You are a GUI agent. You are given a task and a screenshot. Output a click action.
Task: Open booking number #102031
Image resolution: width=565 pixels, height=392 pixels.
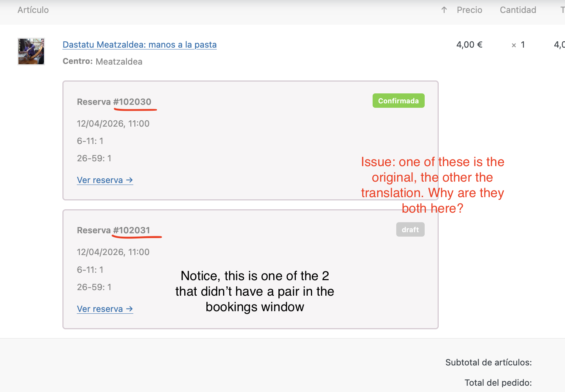pos(132,230)
